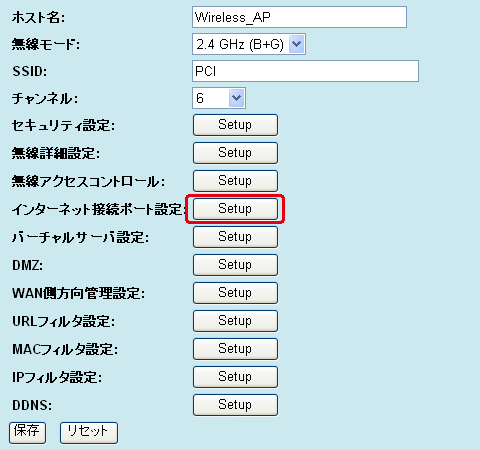This screenshot has height=450, width=480.
Task: Open セキュリティ設定 Setup
Action: pos(235,125)
